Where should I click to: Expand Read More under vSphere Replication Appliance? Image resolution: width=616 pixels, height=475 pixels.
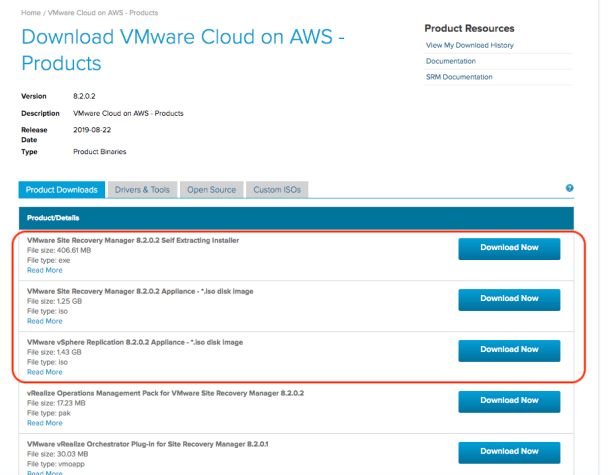[x=44, y=372]
